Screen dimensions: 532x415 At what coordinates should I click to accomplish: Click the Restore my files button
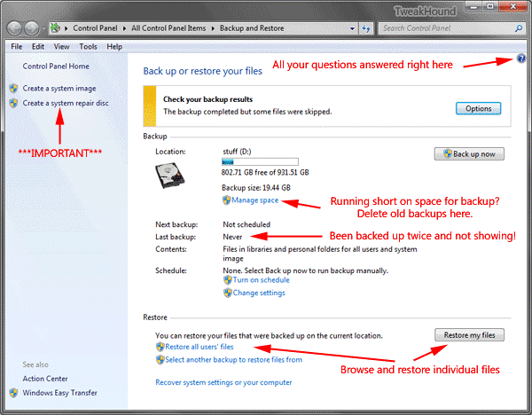pyautogui.click(x=469, y=335)
